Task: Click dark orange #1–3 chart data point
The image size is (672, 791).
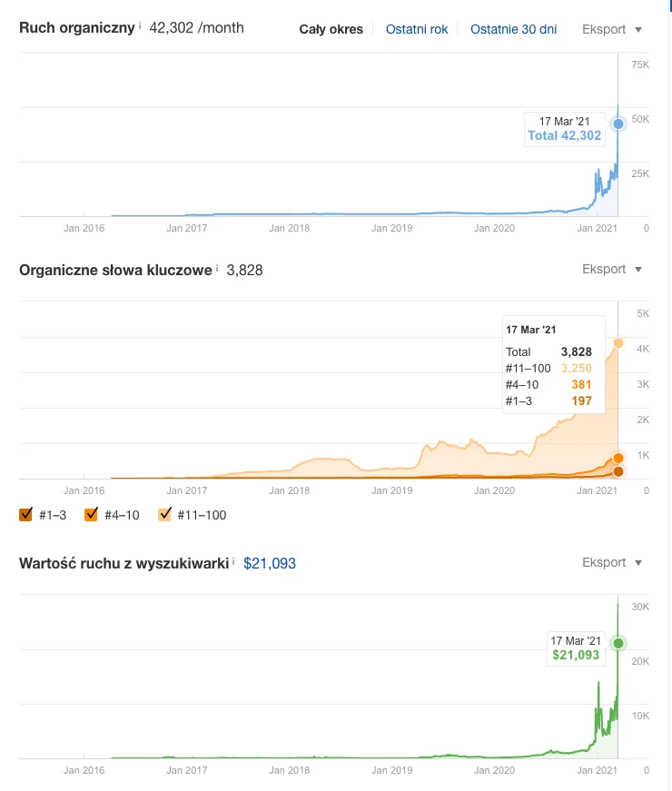Action: (x=618, y=471)
